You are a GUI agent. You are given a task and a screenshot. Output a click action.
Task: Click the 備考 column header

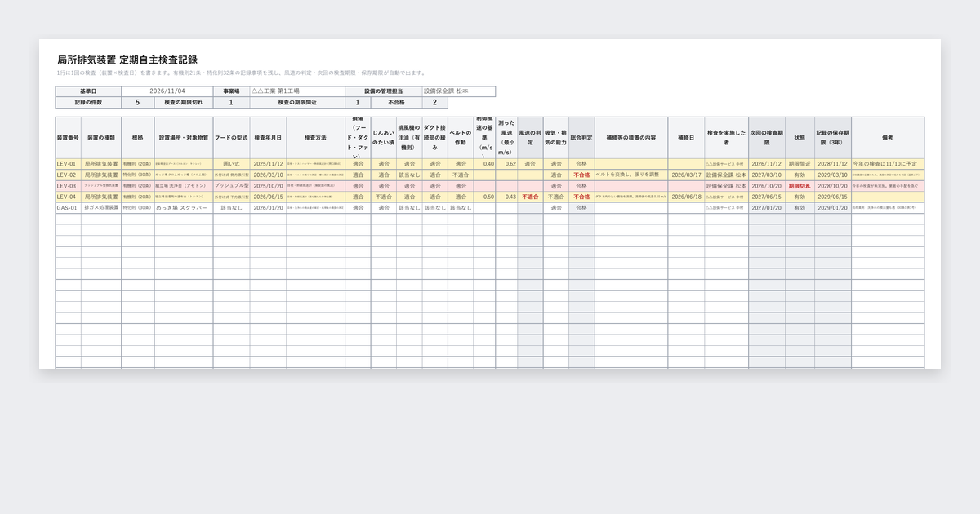click(888, 138)
